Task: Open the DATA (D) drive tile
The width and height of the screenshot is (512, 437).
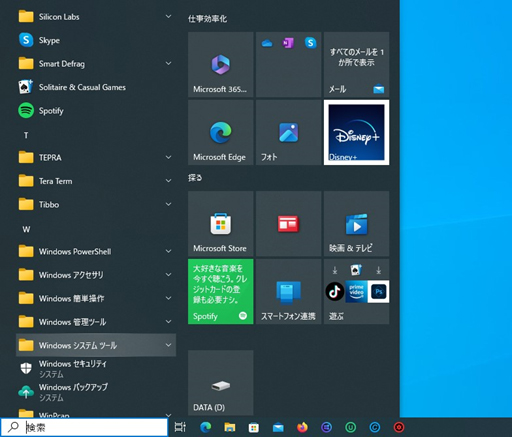Action: point(221,383)
